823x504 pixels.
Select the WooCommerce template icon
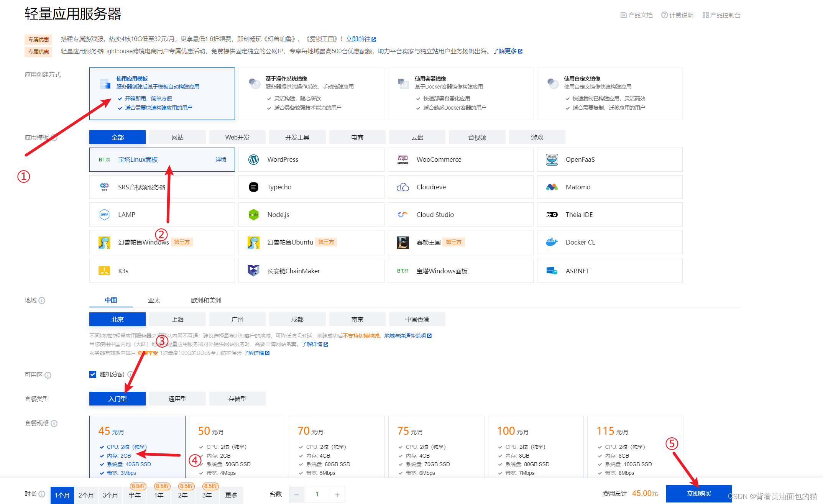(402, 159)
